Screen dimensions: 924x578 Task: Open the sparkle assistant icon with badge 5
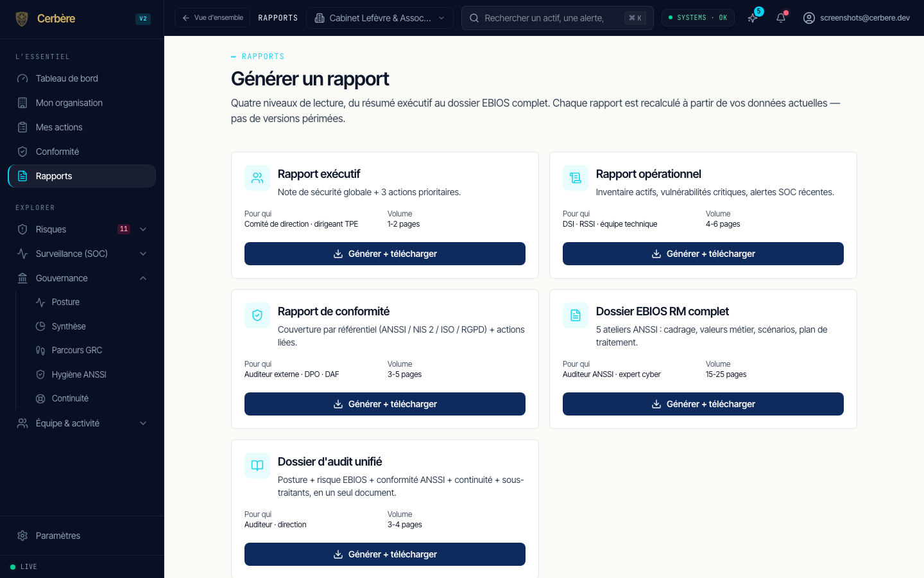coord(753,18)
